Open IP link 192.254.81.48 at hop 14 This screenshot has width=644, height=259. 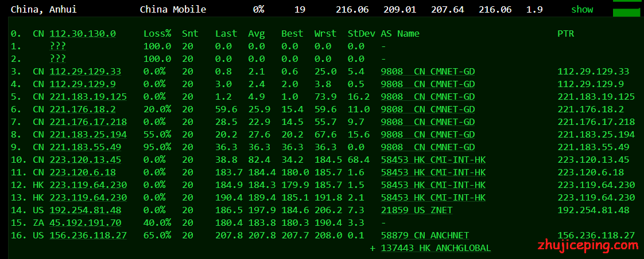coord(86,210)
